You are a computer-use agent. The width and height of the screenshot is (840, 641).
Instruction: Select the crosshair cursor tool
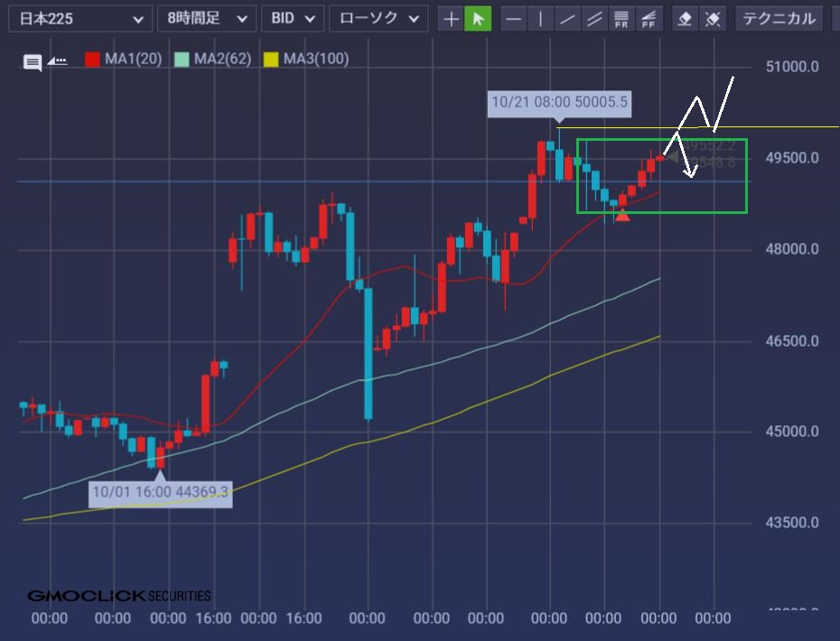(x=451, y=18)
